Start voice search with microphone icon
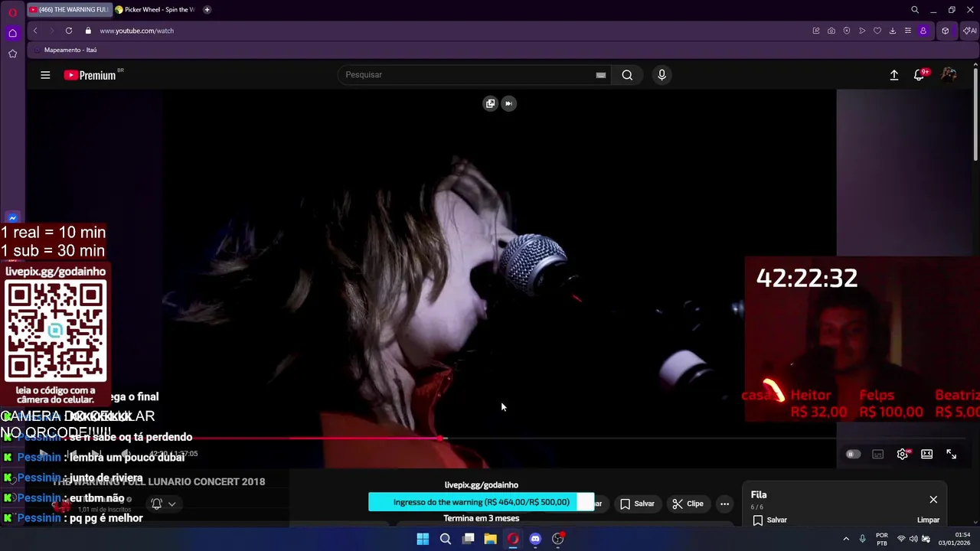Image resolution: width=980 pixels, height=551 pixels. 661,75
